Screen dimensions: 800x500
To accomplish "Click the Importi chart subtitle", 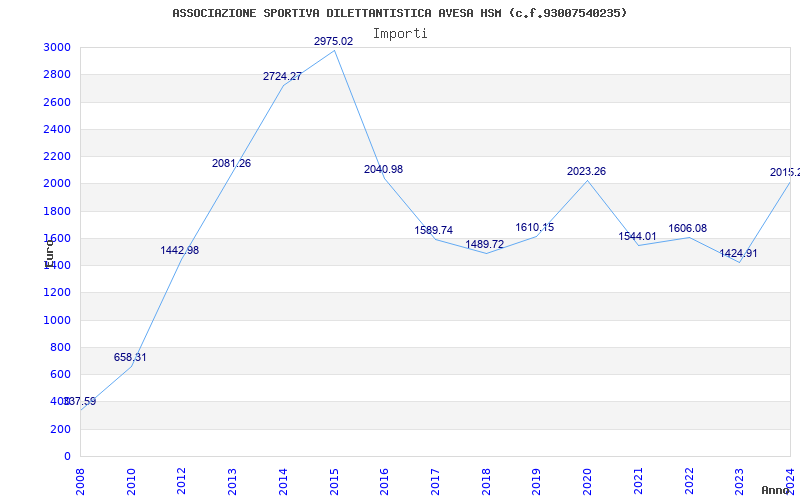I will (x=400, y=34).
